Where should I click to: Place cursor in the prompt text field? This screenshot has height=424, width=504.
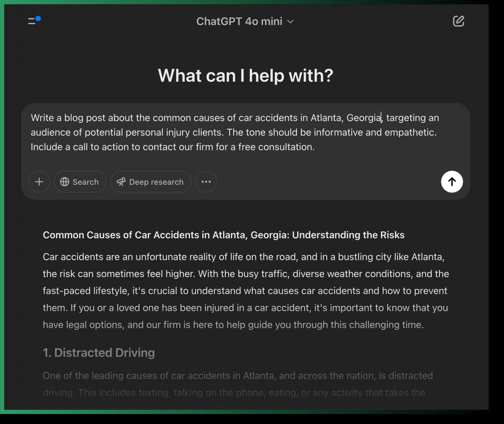241,132
